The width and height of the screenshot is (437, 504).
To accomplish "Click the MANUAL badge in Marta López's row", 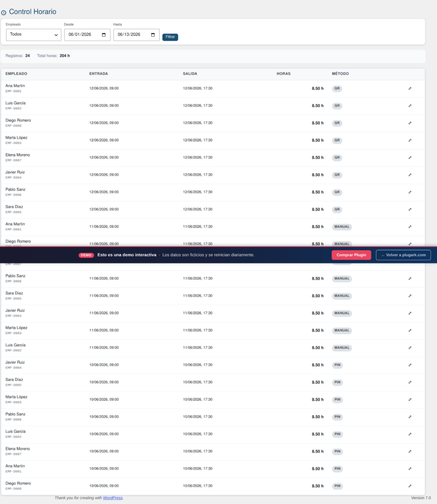I will click(x=342, y=330).
